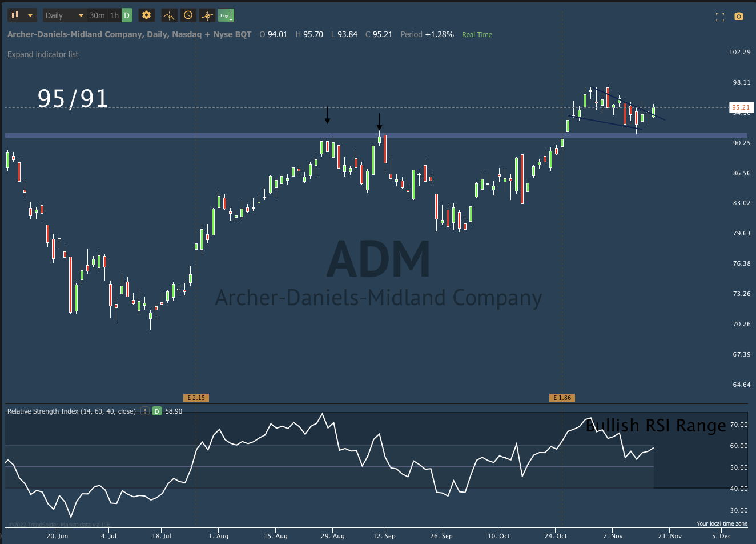Open the candlestick chart type icon
Viewport: 756px width, 544px height.
(x=14, y=15)
